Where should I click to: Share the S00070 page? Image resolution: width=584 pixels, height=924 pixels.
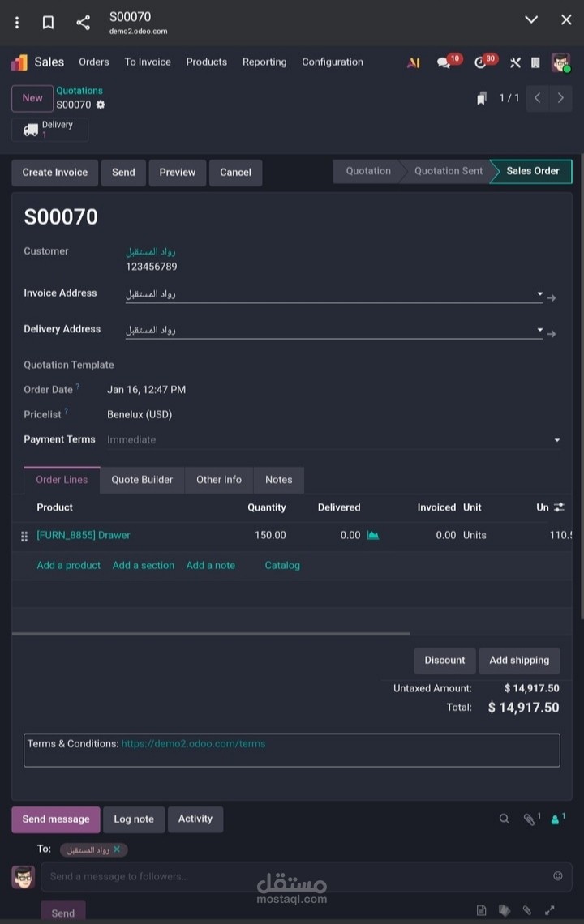pyautogui.click(x=84, y=23)
